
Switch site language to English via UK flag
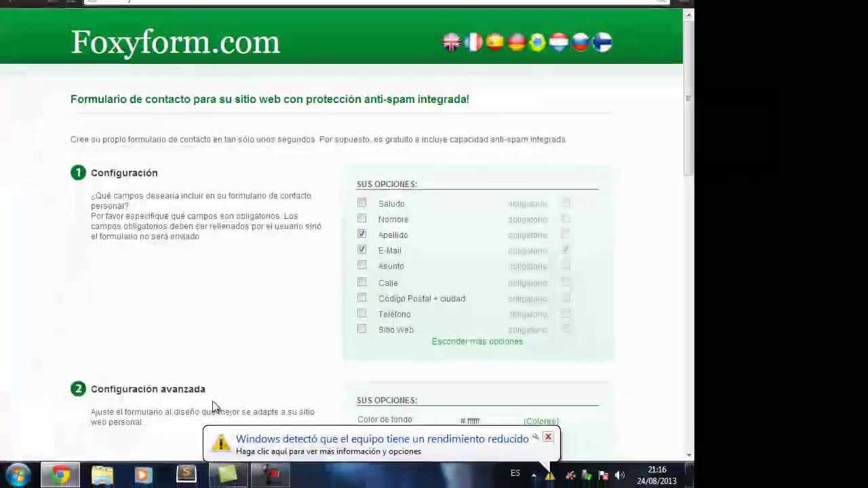[x=452, y=43]
